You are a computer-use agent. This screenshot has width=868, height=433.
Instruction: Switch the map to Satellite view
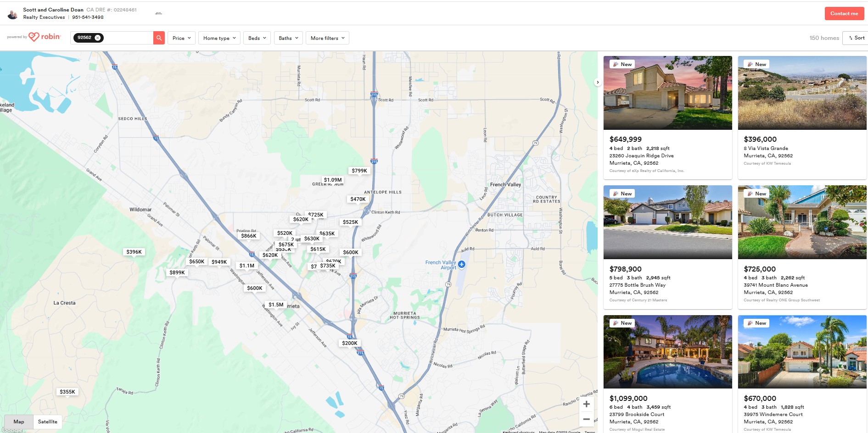click(48, 422)
